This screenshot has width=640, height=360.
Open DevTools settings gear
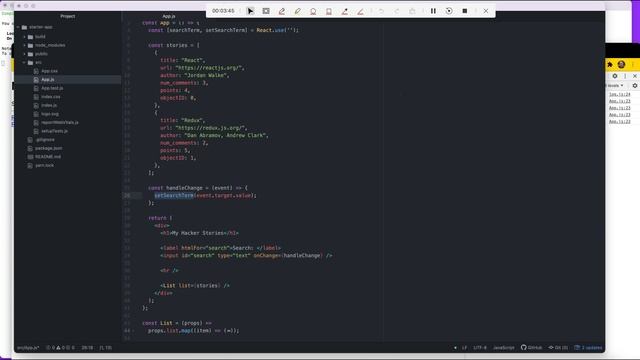pos(615,76)
